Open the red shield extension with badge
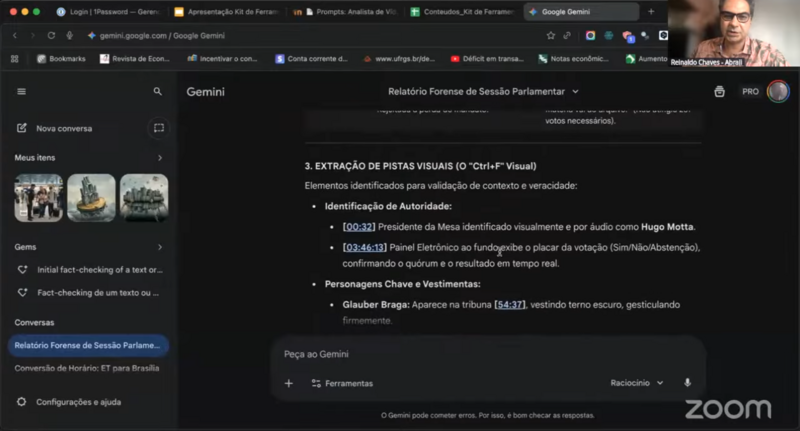The image size is (800, 431). click(x=628, y=36)
